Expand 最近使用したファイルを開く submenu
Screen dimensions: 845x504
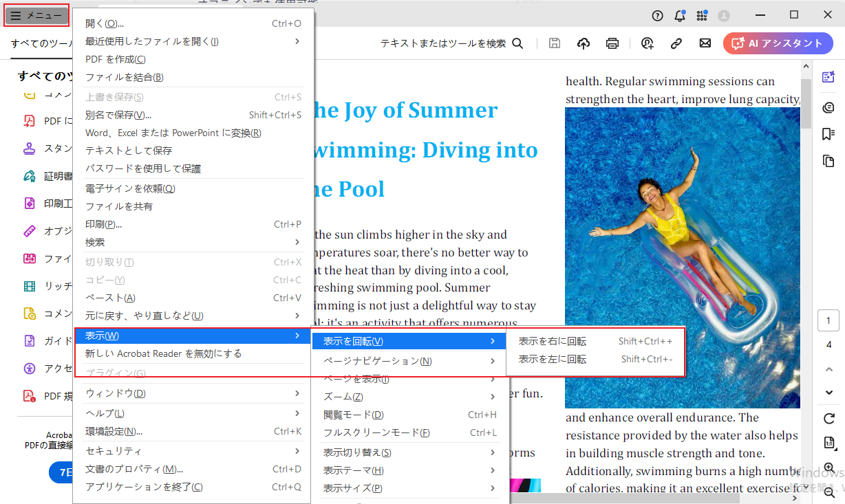[x=193, y=41]
